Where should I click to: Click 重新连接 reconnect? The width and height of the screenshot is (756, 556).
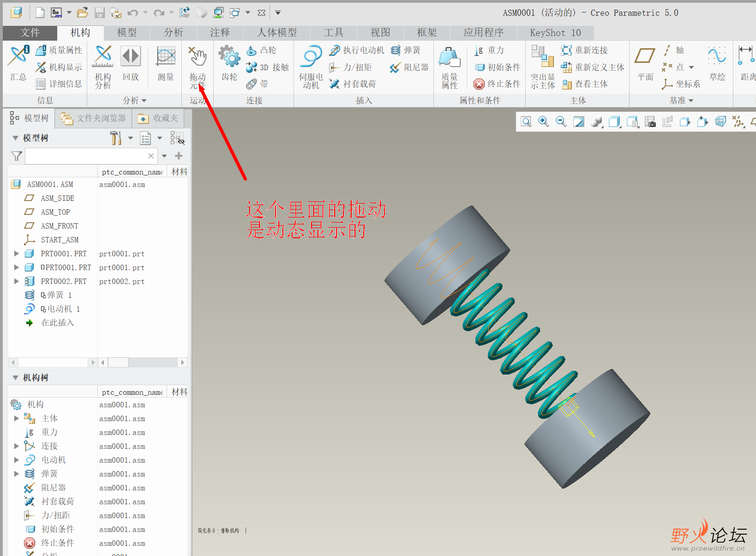[584, 50]
